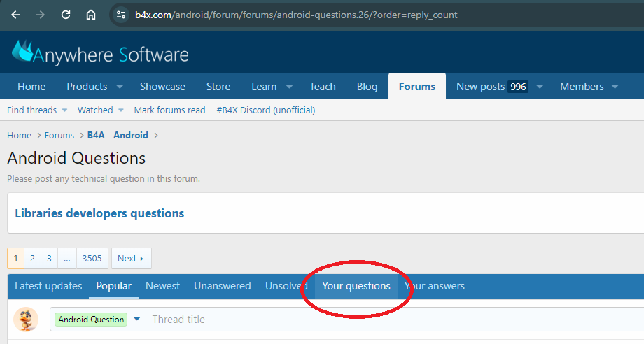Image resolution: width=644 pixels, height=344 pixels.
Task: Click the Next page button
Action: (x=131, y=258)
